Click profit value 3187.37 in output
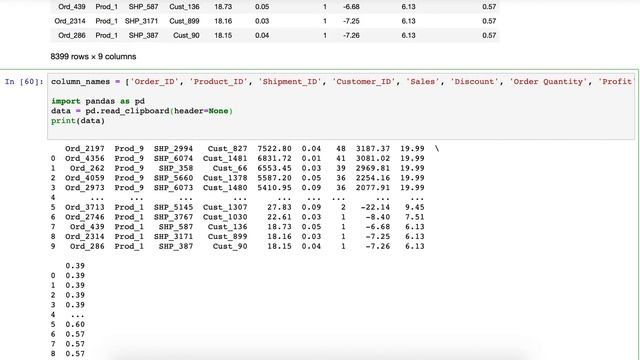 coord(373,149)
